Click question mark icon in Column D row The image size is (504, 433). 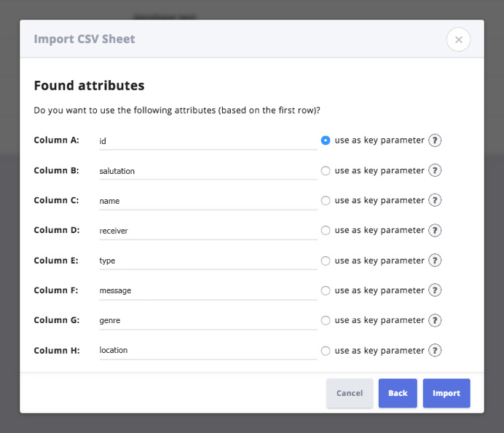[x=435, y=230]
